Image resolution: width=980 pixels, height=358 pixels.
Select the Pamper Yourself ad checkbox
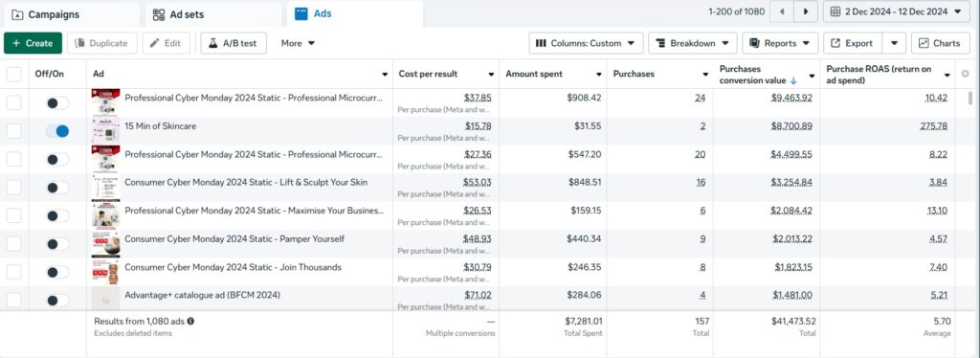tap(13, 244)
